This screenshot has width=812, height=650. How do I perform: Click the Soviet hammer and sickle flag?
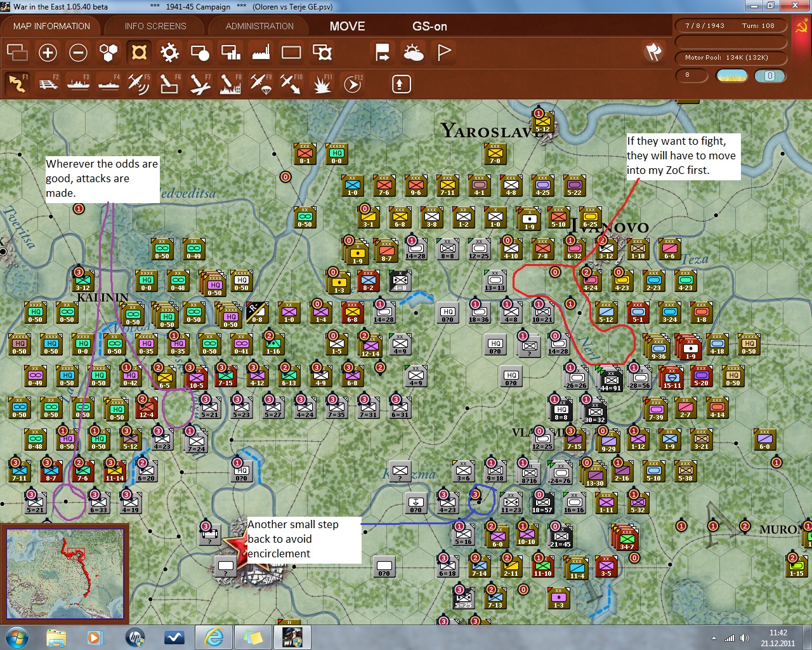coord(802,27)
